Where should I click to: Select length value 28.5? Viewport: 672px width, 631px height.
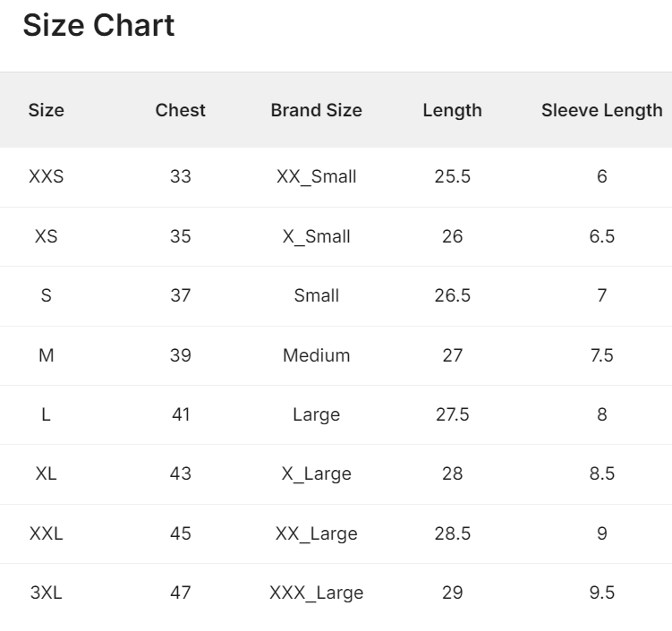click(x=452, y=533)
